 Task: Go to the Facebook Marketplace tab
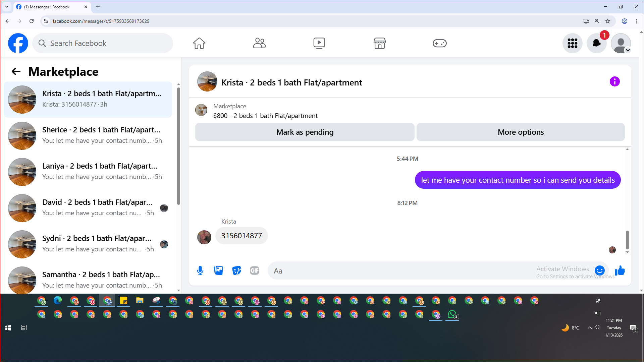(x=379, y=43)
